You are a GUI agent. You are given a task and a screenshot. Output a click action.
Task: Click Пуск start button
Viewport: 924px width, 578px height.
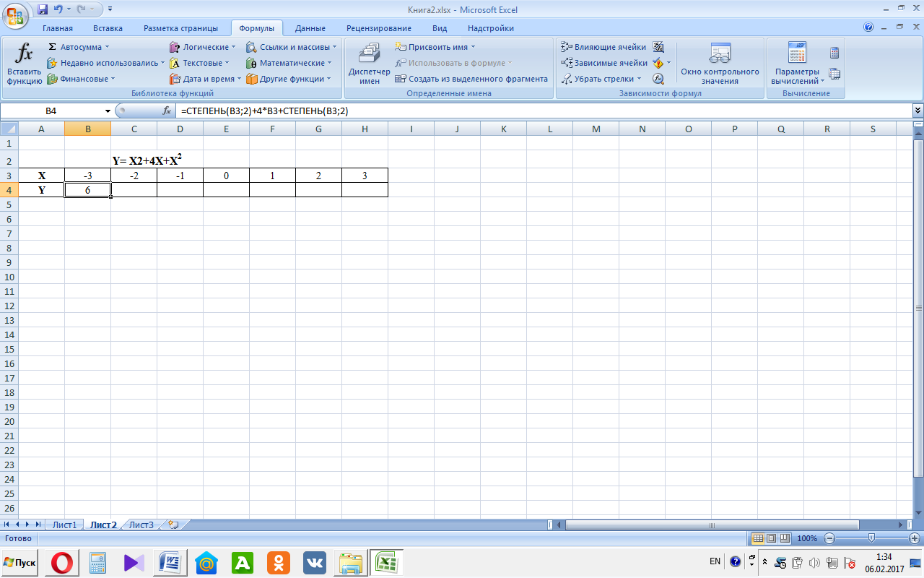(21, 562)
